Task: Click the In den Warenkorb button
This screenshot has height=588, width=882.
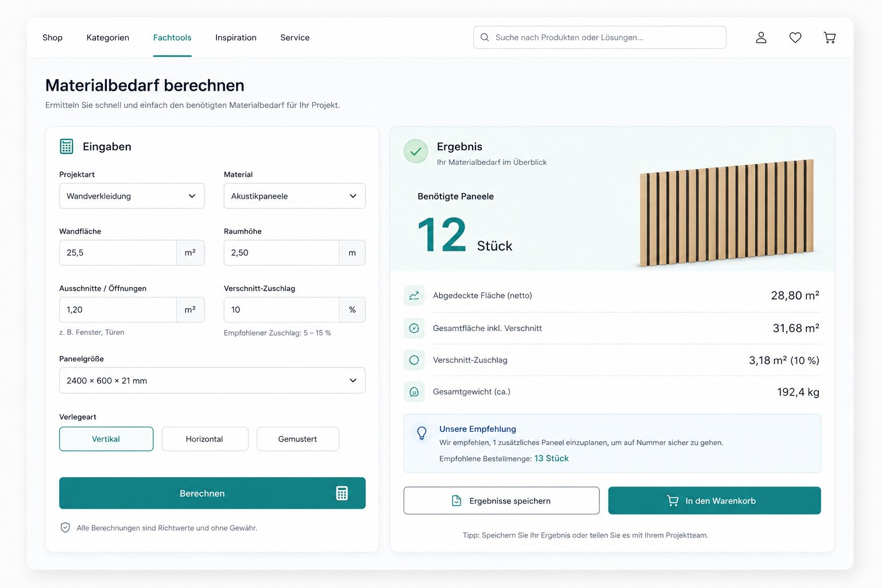Action: coord(714,501)
